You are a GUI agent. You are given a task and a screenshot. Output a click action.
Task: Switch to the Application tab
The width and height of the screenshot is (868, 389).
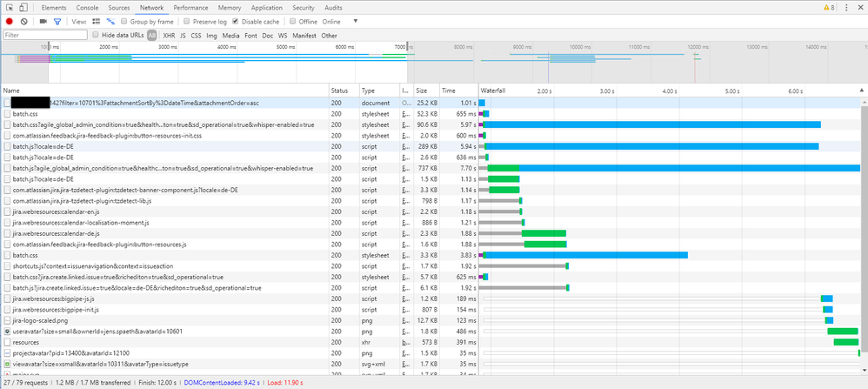coord(267,8)
